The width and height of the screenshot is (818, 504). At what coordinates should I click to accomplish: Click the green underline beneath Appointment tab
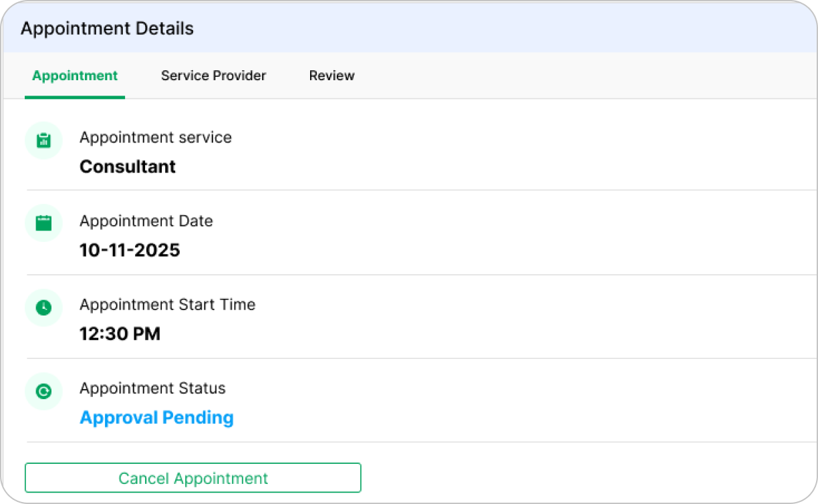tap(75, 97)
